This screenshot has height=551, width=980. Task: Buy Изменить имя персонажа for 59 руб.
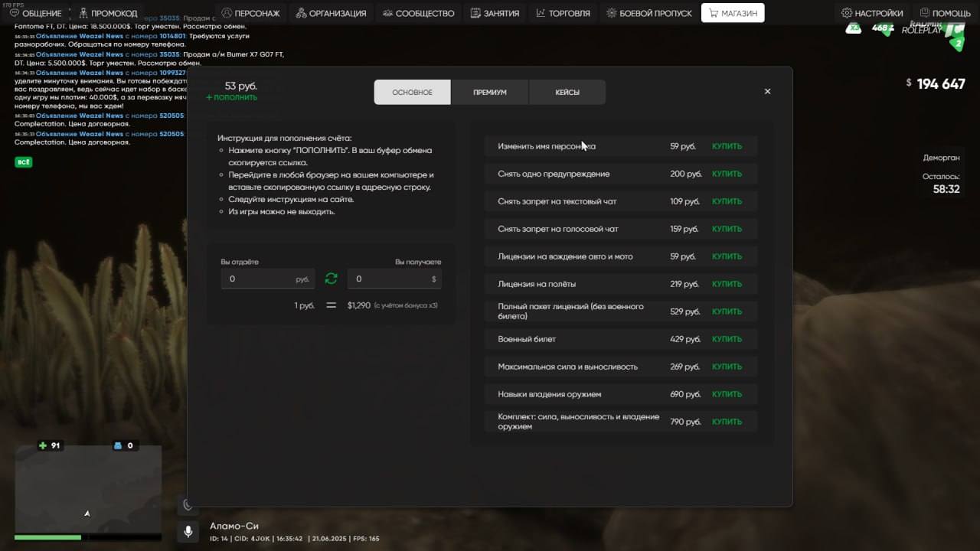click(x=727, y=146)
